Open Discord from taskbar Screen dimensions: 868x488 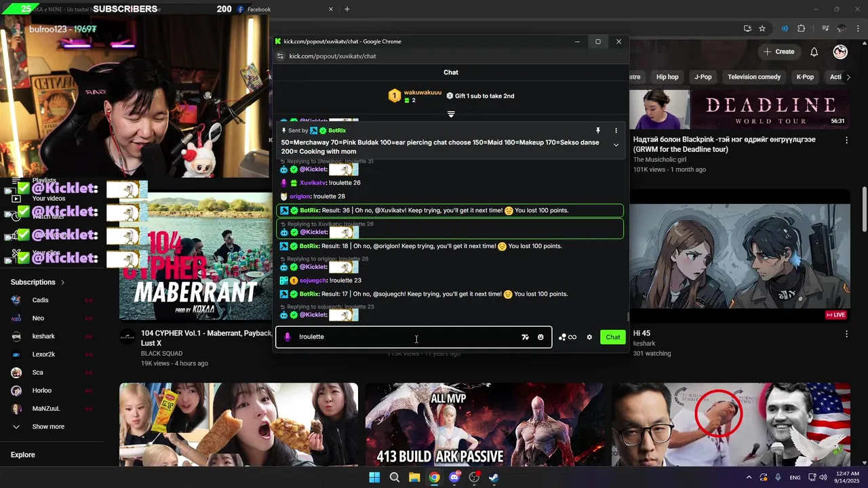pos(454,478)
